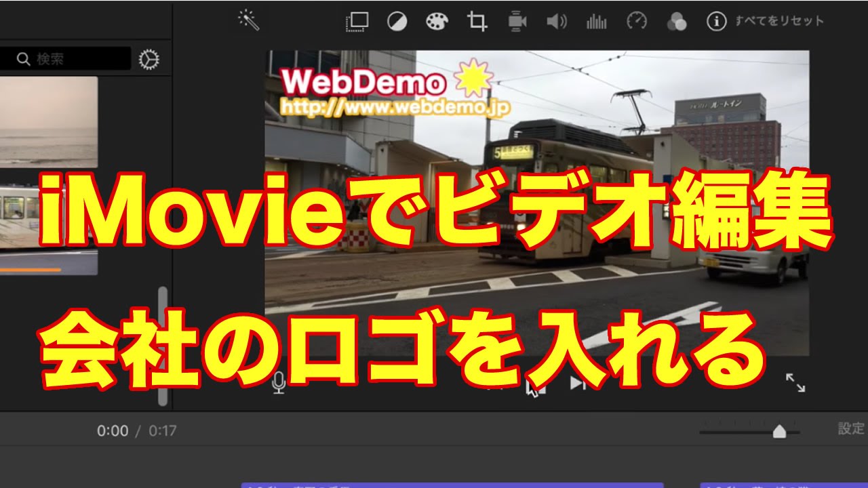
Task: Click the 0:17 total duration text
Action: click(163, 431)
